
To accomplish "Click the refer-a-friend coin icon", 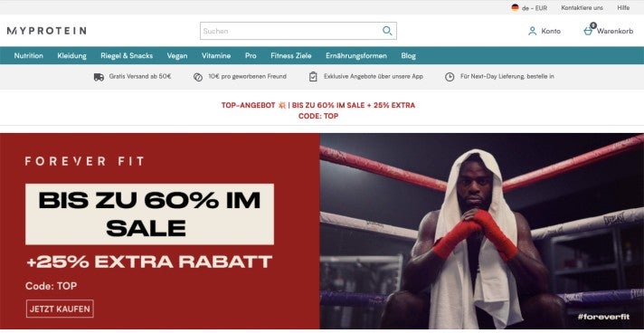I will [x=198, y=77].
